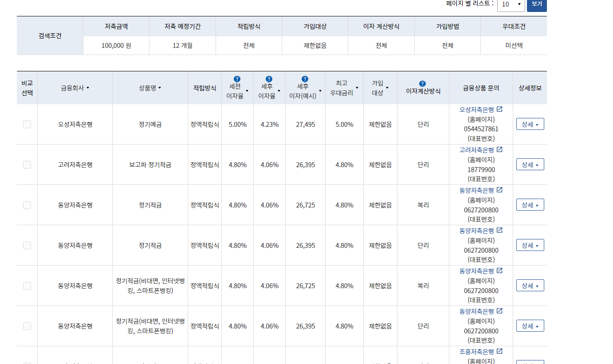Screen dimensions: 613x364
Task: Expand 상세 for 오성저축은행 row
Action: tap(530, 124)
